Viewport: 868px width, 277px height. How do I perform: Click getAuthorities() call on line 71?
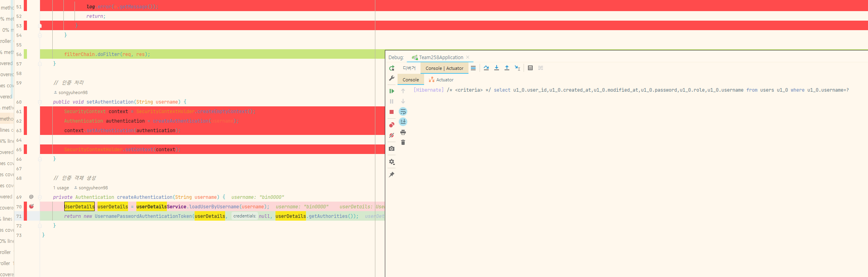(x=331, y=216)
